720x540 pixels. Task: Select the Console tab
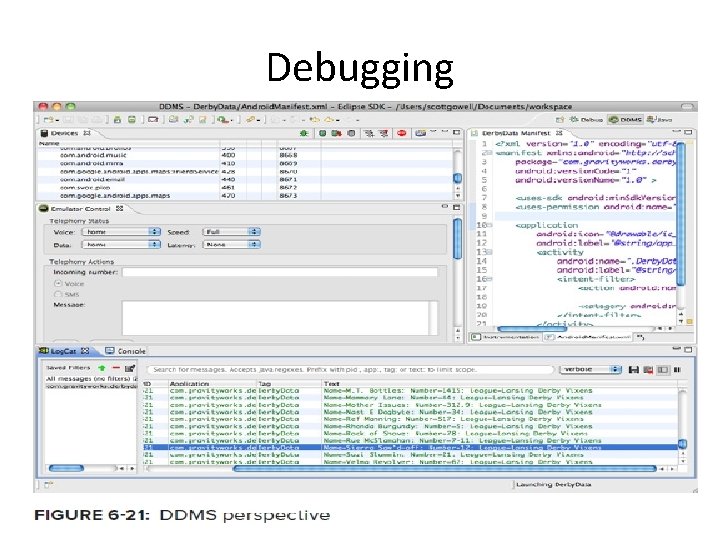[x=125, y=351]
